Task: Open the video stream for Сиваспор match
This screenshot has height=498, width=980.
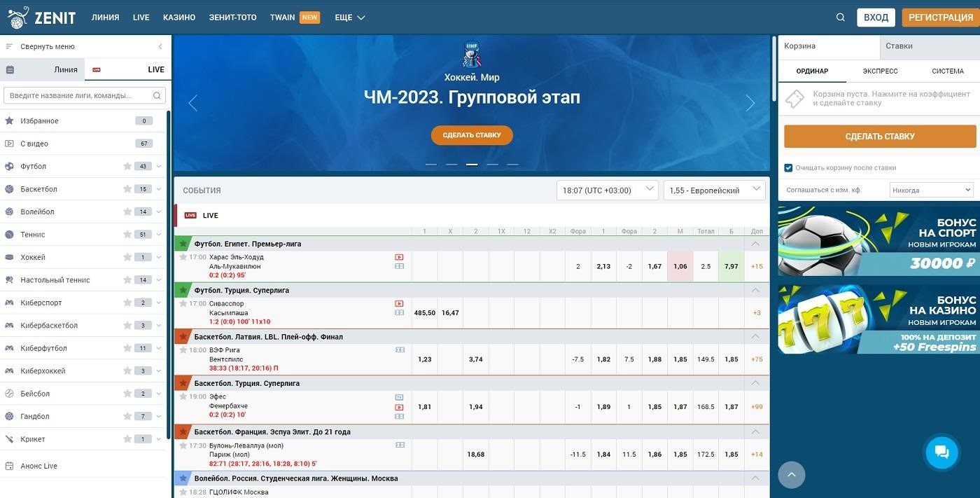Action: point(399,303)
